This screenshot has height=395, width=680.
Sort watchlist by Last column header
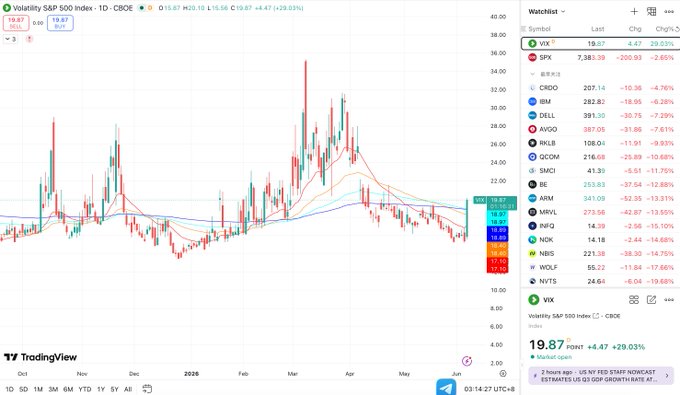(598, 29)
